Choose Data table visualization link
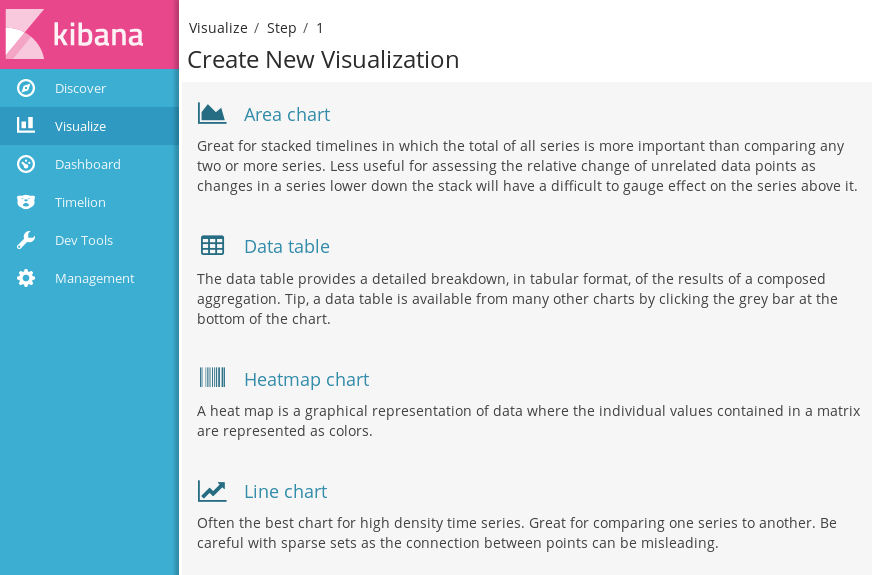Screen dimensions: 872x575 [x=287, y=246]
